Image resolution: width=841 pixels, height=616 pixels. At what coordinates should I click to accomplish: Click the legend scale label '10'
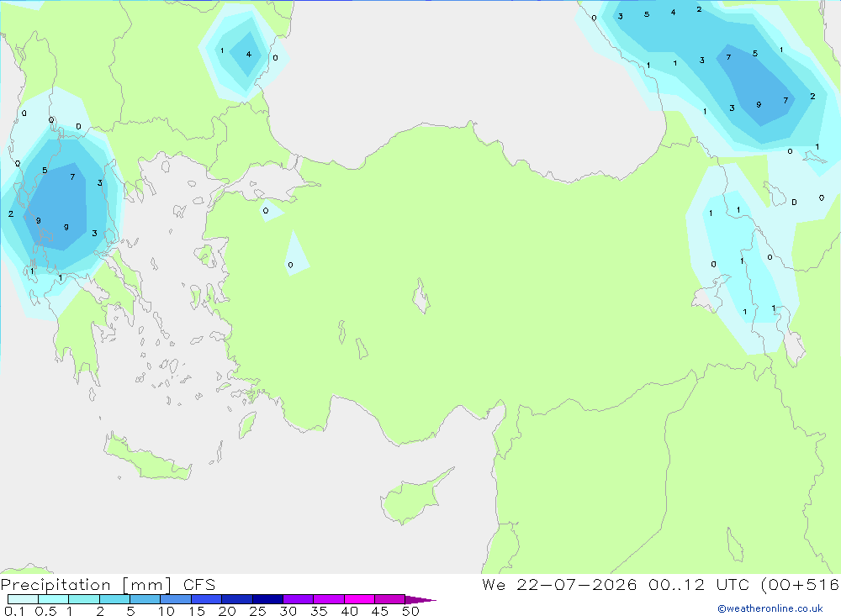tap(167, 611)
